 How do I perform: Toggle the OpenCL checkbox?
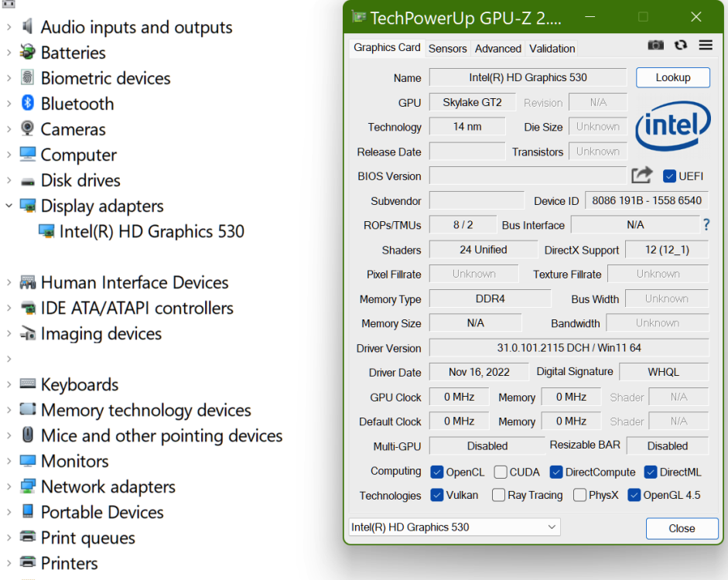(437, 472)
